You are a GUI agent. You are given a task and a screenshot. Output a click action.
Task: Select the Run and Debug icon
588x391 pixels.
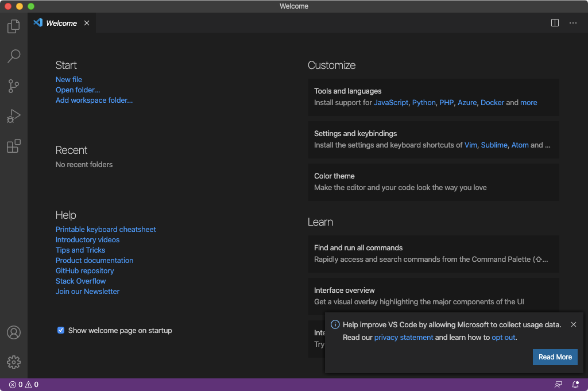[x=13, y=116]
